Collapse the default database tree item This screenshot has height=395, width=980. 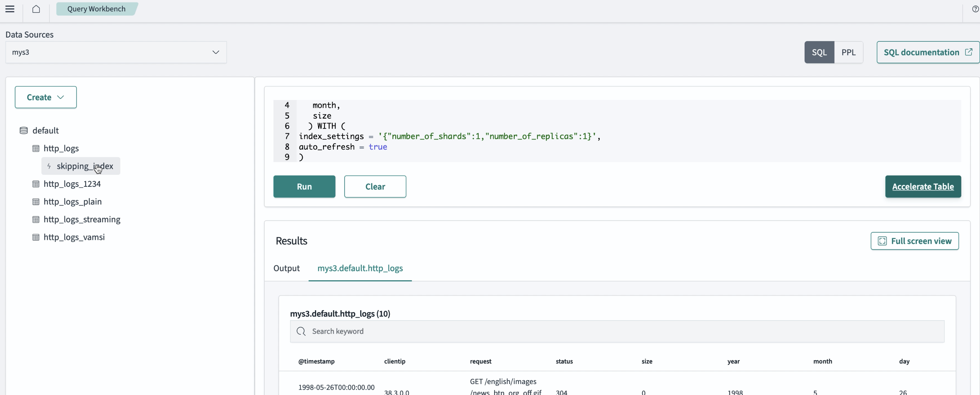[45, 130]
